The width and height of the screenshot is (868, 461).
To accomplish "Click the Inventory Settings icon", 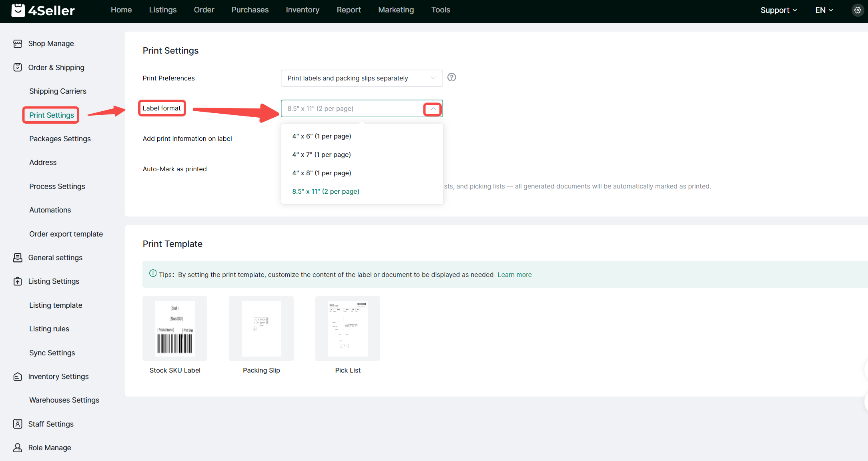I will click(x=18, y=377).
